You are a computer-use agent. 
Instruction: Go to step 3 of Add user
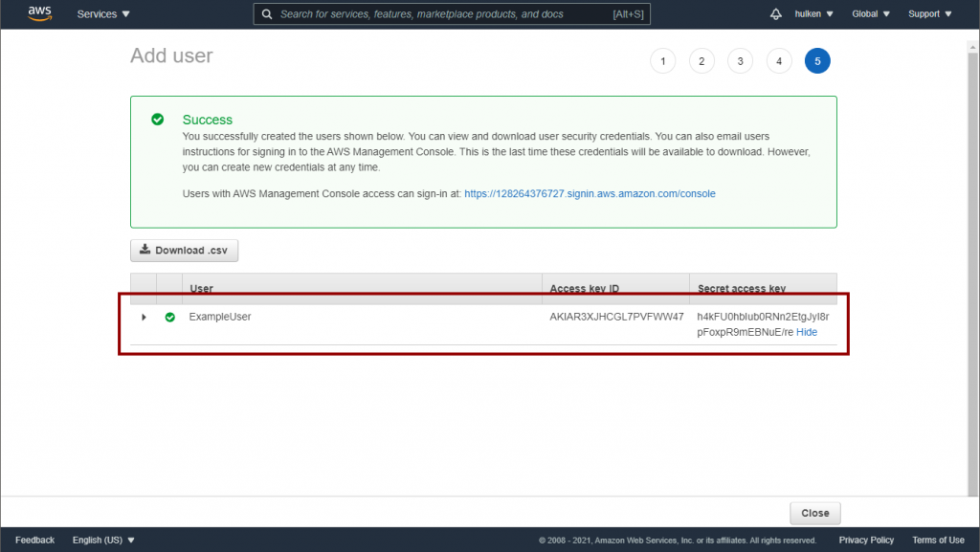(x=740, y=61)
